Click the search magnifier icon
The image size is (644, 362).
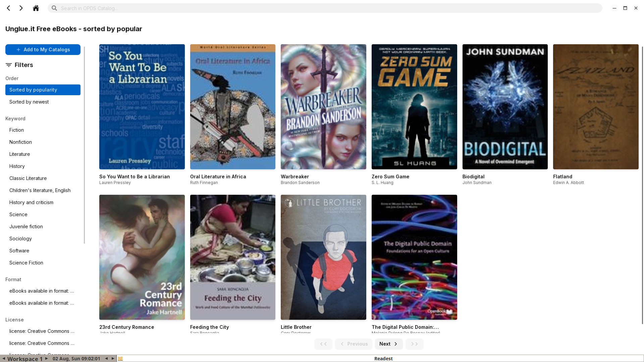(54, 8)
